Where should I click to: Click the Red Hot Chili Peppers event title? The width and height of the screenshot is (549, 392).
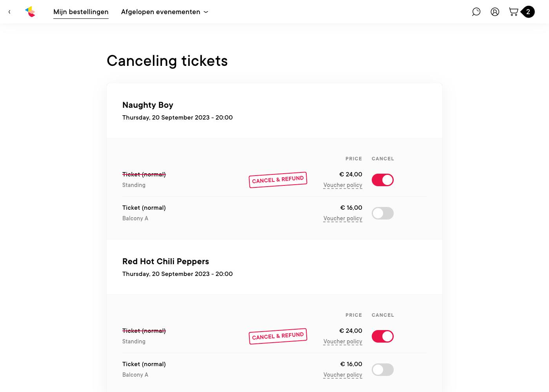coord(165,261)
